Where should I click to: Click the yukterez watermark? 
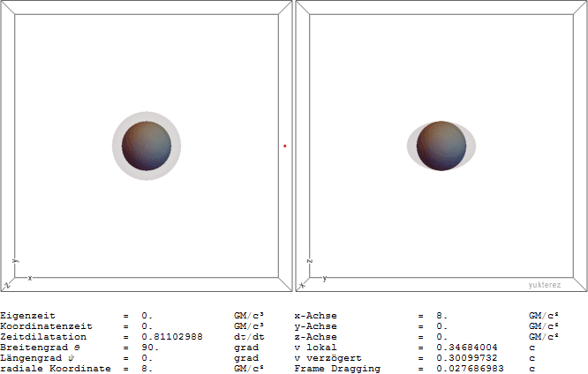click(545, 285)
